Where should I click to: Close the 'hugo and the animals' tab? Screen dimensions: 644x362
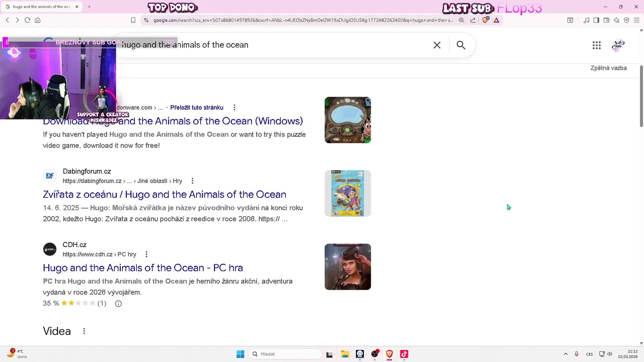(76, 7)
